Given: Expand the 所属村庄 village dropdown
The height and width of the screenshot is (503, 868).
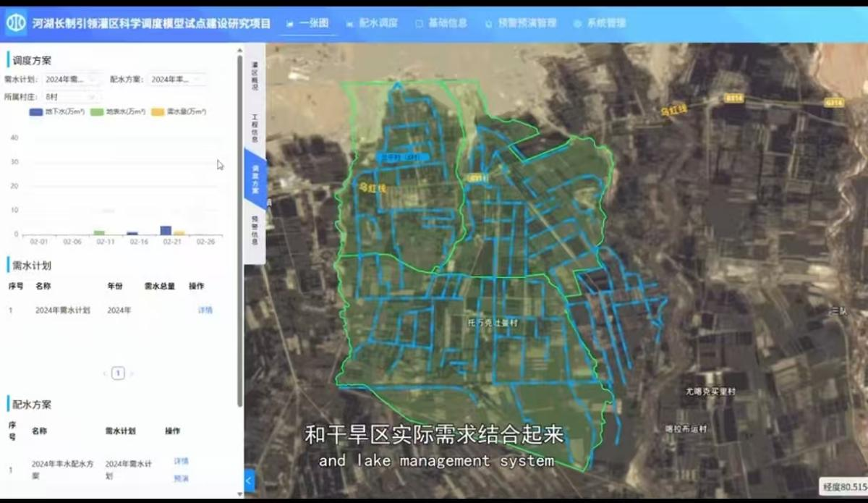Looking at the screenshot, I should pyautogui.click(x=71, y=96).
